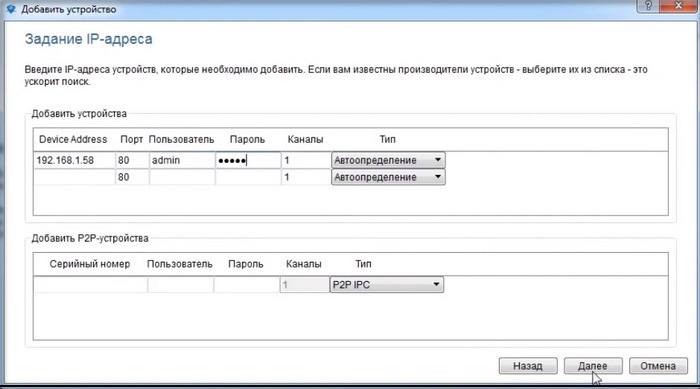Click the Серийный номер column header
The image size is (700, 389).
coord(90,264)
